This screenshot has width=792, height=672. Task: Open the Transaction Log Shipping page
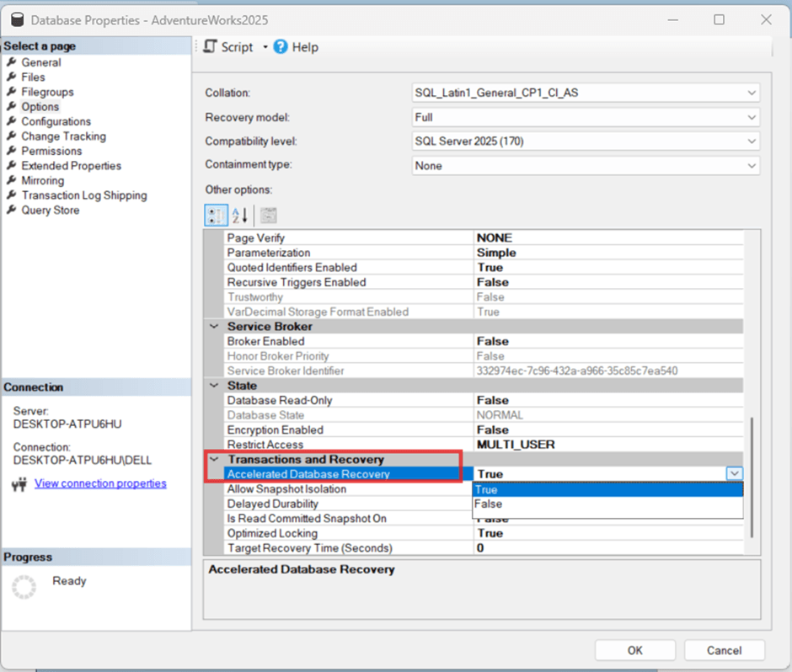(x=84, y=195)
